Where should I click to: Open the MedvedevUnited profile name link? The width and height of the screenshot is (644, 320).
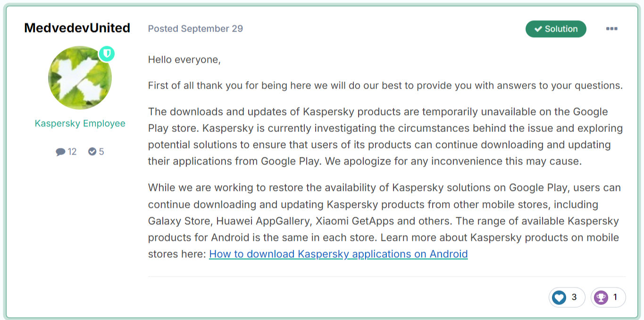click(x=77, y=28)
